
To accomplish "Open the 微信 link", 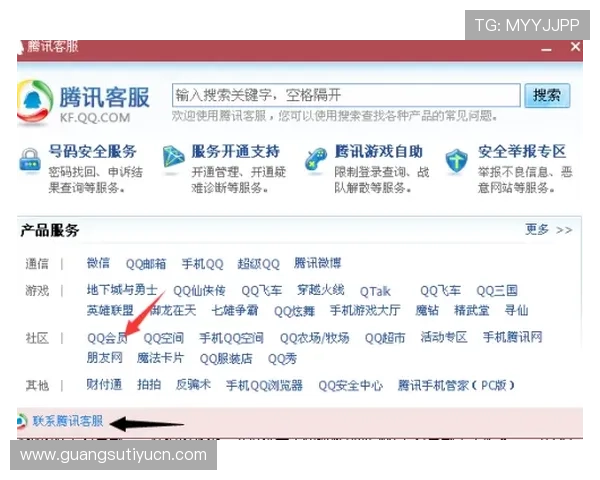I will [x=98, y=263].
